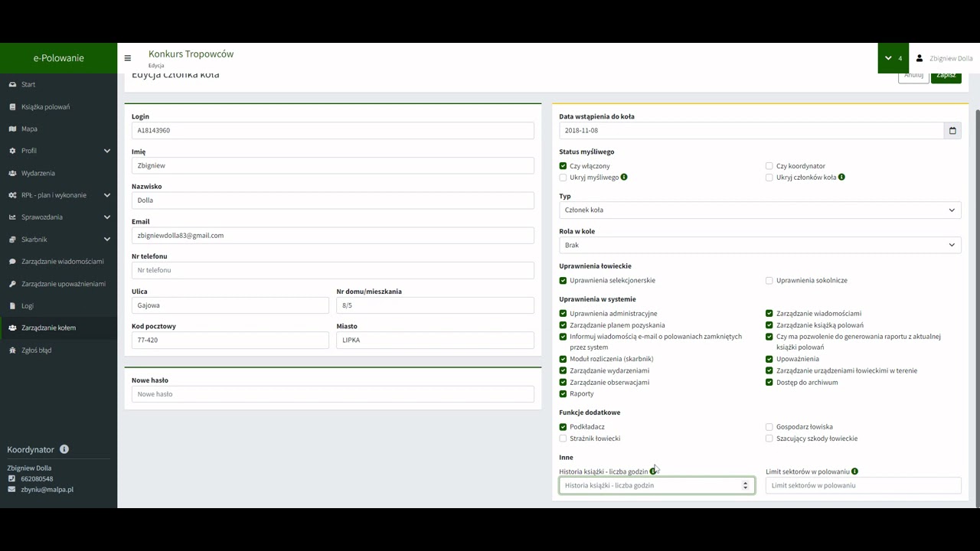
Task: Click the Zarządzanie wiadomościami chat icon
Action: pyautogui.click(x=12, y=262)
